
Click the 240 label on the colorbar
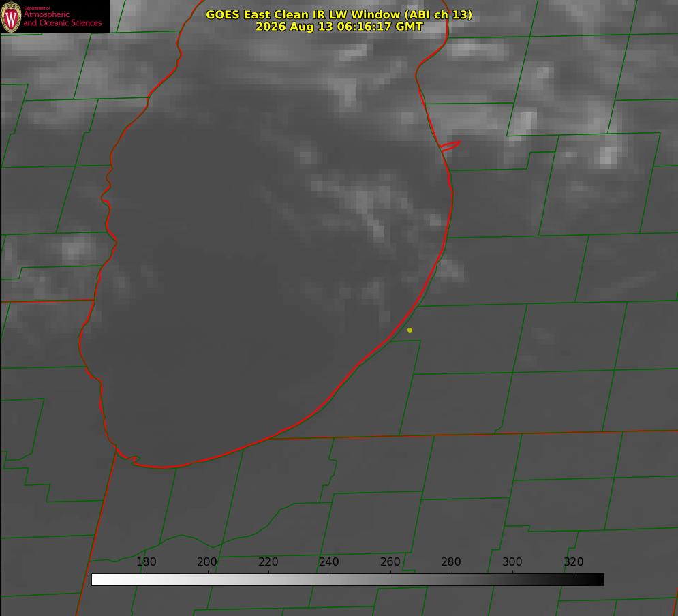pos(328,561)
